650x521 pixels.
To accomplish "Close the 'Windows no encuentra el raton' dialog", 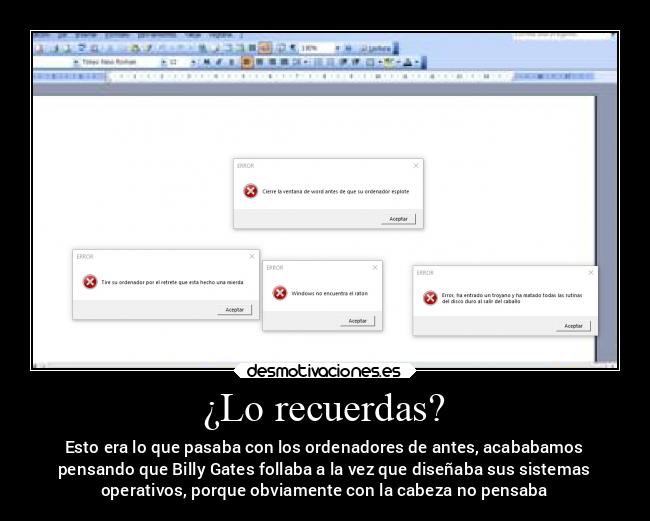I will pos(375,267).
